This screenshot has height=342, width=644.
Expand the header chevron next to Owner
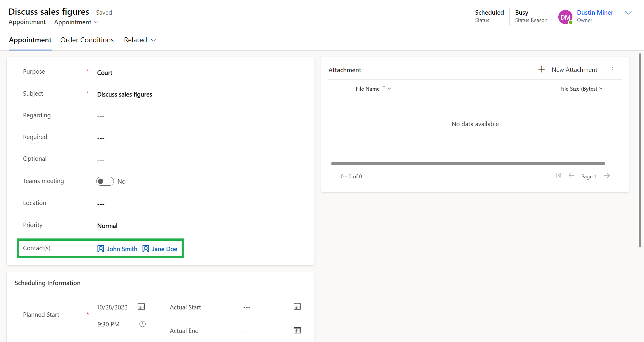tap(628, 13)
